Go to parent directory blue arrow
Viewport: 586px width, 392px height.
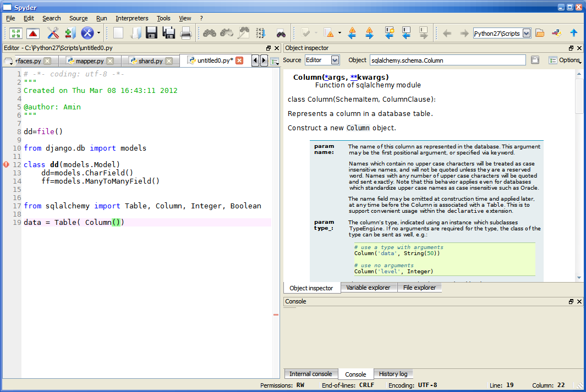[573, 33]
